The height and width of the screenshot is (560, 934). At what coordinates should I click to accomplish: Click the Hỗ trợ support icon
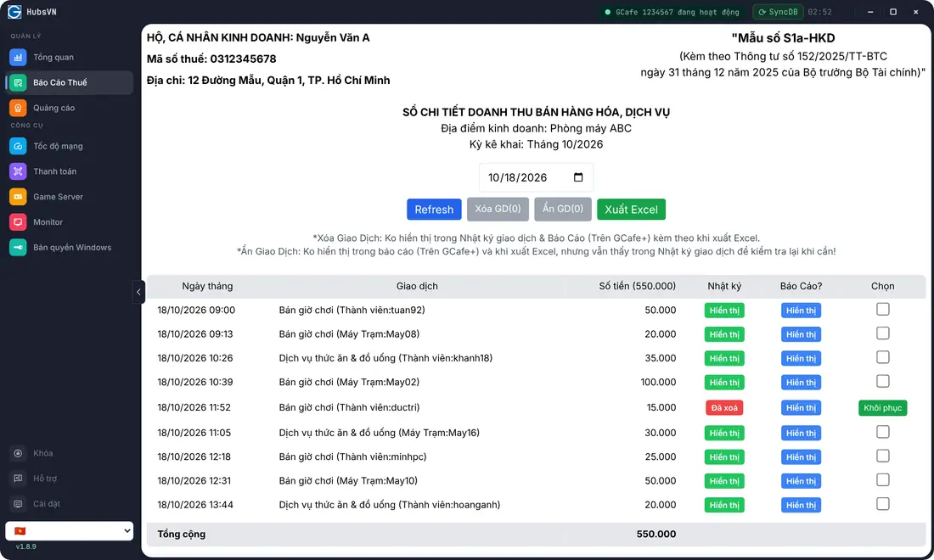18,479
